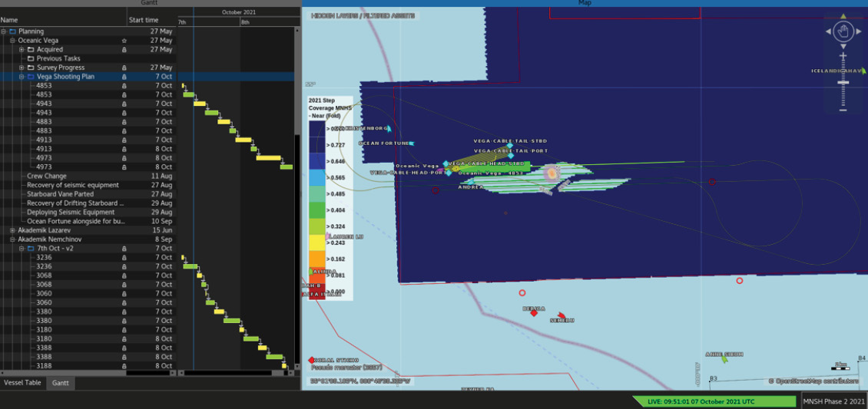Select the VEGA-CABLE-TAIL-STBD diamond marker
The image size is (868, 409).
tap(510, 145)
